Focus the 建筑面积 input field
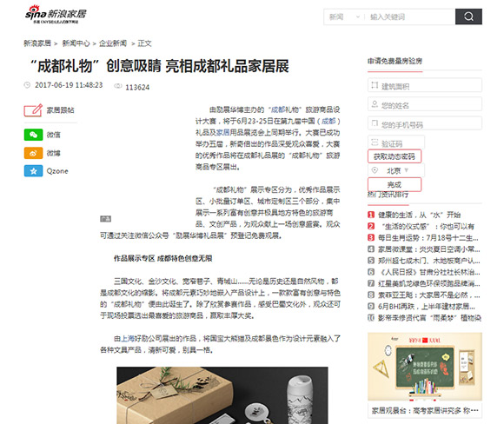The image size is (504, 424). (425, 85)
